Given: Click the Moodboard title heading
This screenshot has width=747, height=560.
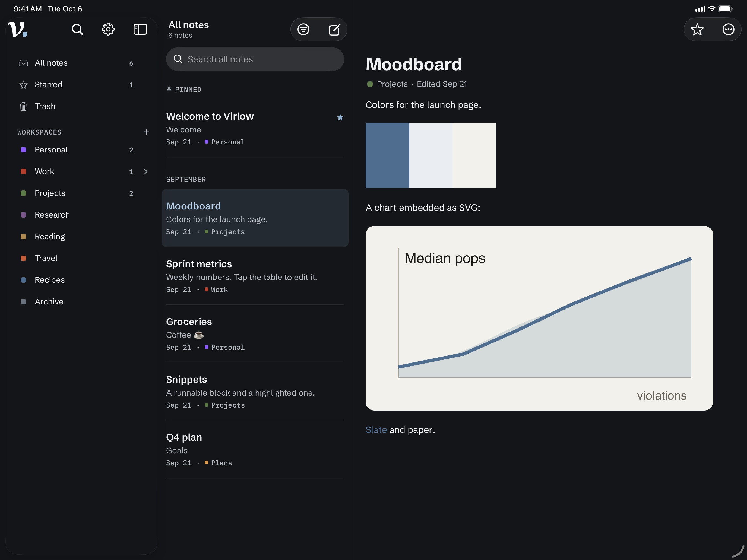Looking at the screenshot, I should click(414, 64).
